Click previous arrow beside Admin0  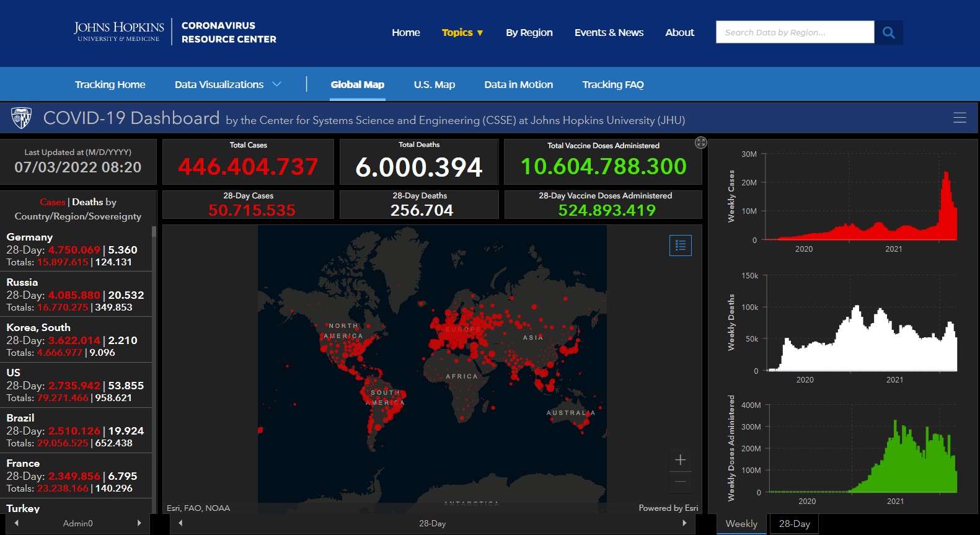tap(17, 523)
